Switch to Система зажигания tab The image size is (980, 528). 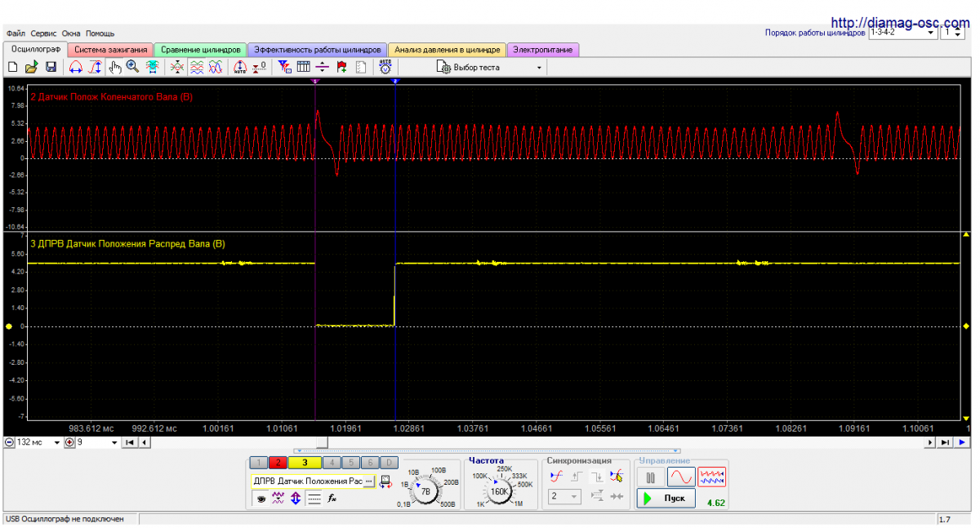111,50
